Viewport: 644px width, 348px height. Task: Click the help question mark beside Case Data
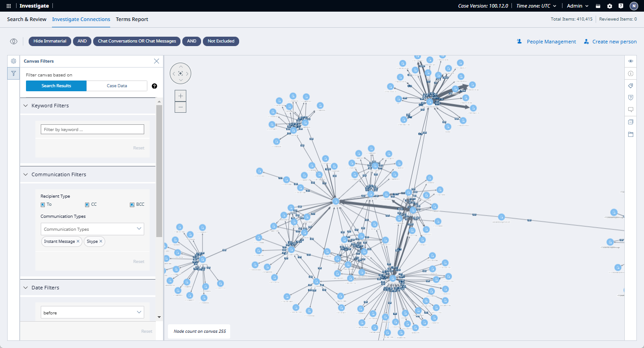155,86
